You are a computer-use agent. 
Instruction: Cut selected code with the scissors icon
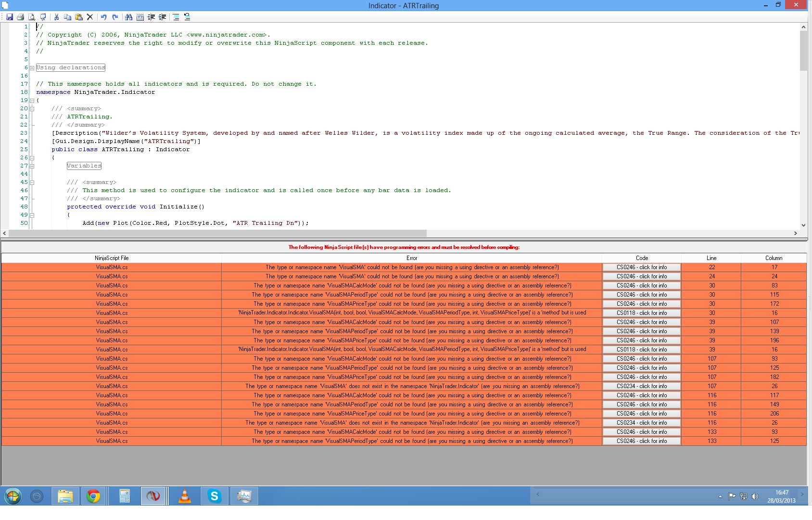(56, 17)
